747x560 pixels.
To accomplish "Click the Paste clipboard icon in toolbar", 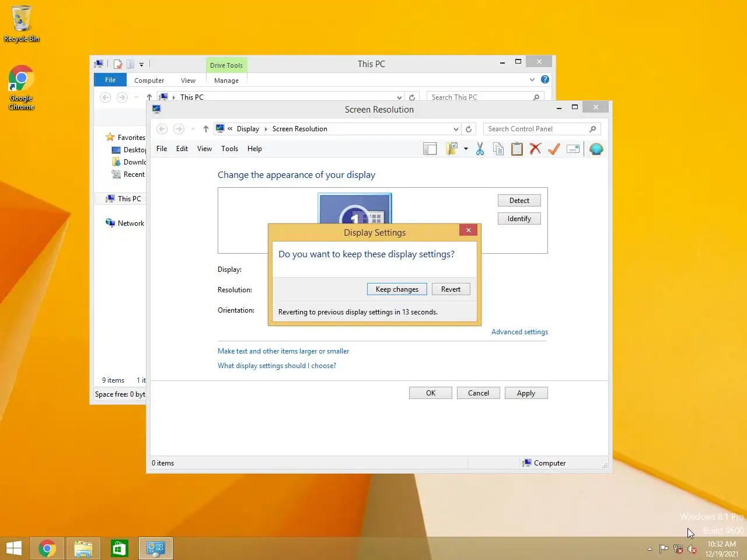I will [517, 149].
